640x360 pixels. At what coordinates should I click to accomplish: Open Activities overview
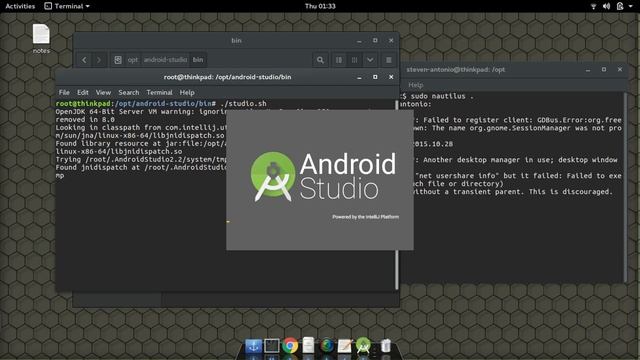[20, 6]
